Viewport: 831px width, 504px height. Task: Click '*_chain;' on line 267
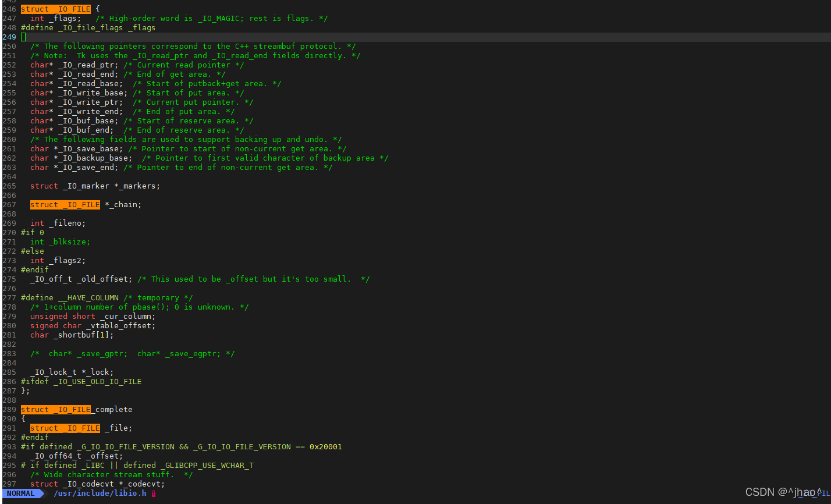point(123,205)
